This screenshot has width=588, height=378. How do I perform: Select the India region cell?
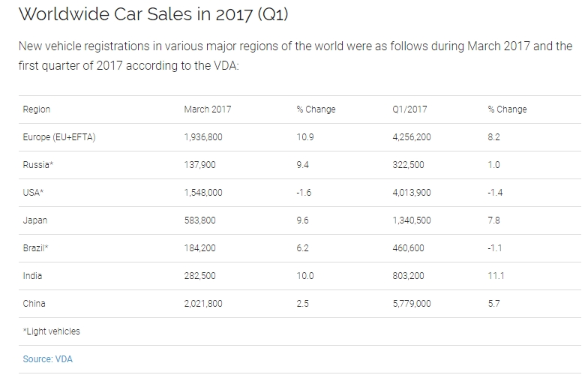32,276
